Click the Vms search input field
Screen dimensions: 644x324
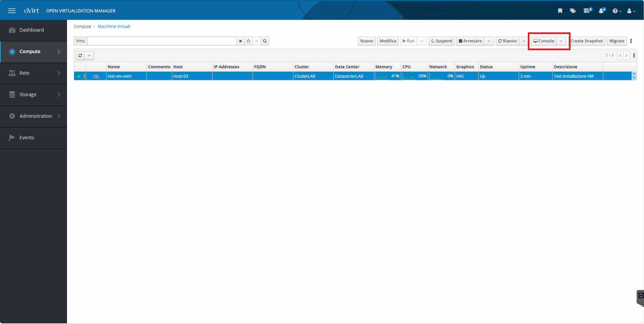click(x=162, y=41)
